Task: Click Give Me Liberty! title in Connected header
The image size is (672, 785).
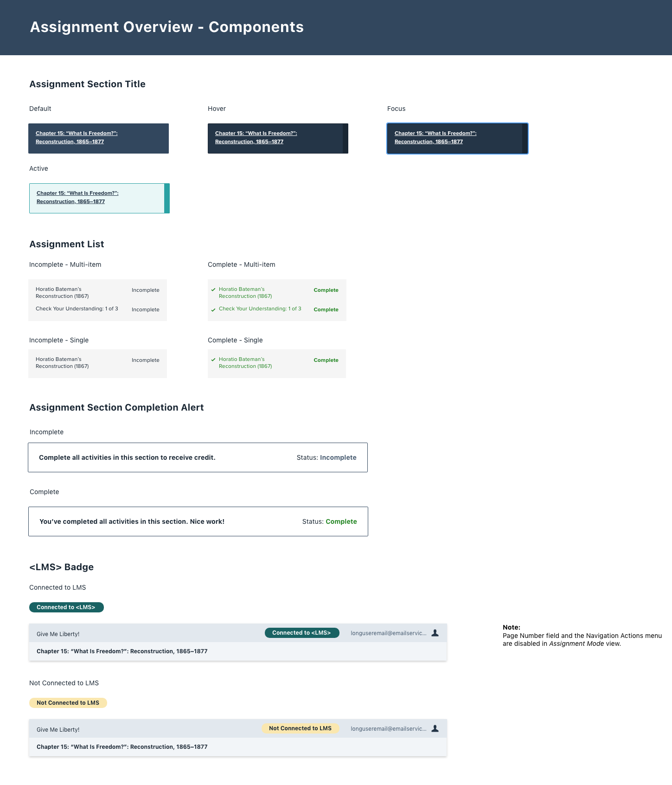Action: pyautogui.click(x=58, y=634)
